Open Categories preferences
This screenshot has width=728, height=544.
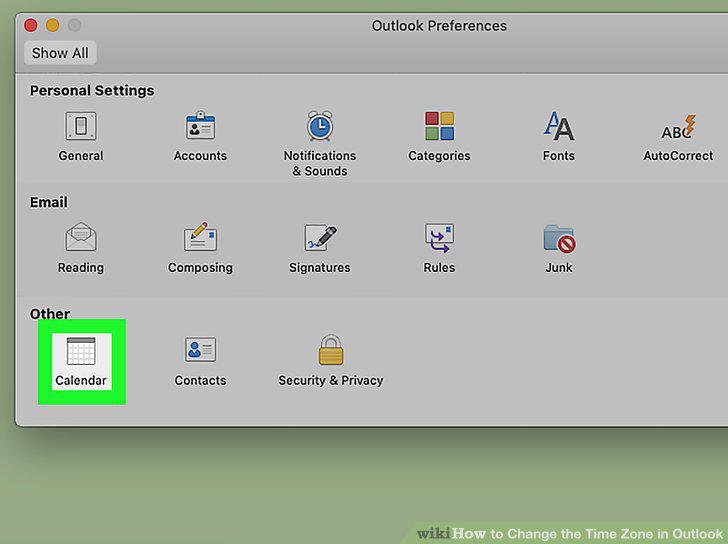pyautogui.click(x=439, y=136)
